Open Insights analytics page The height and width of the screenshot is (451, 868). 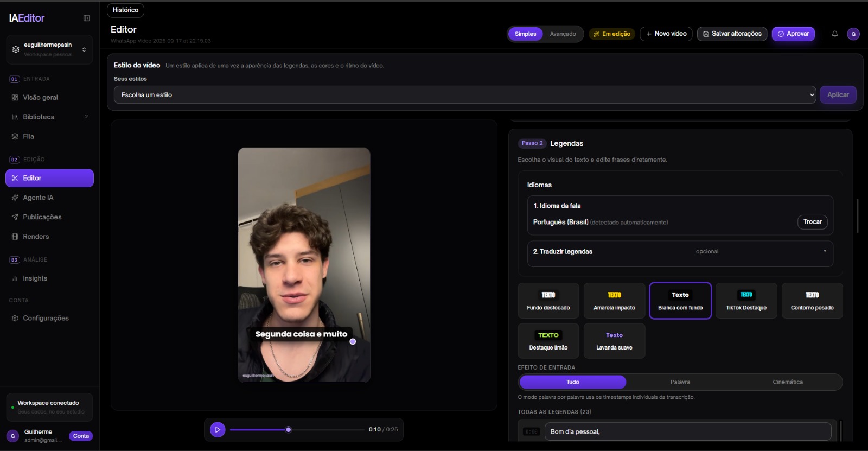tap(49, 278)
